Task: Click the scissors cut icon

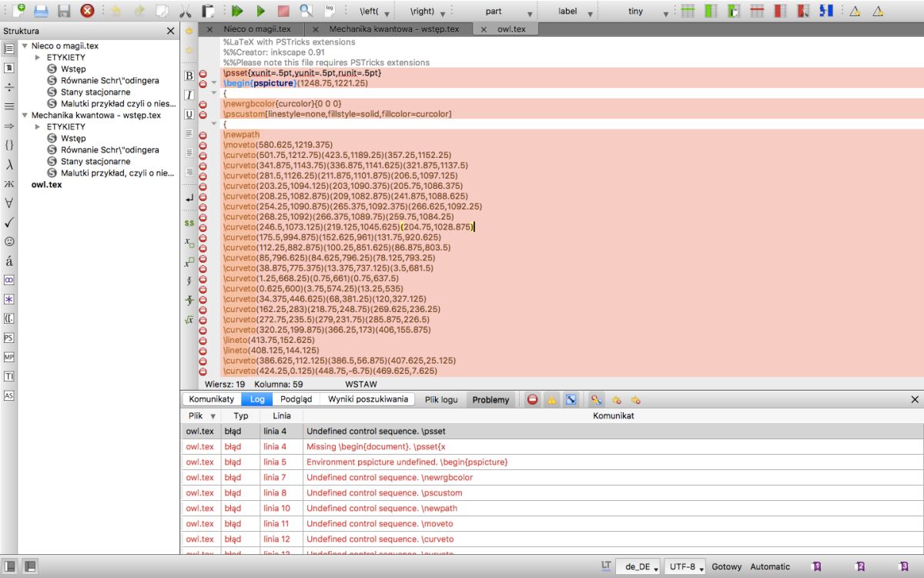Action: (186, 11)
